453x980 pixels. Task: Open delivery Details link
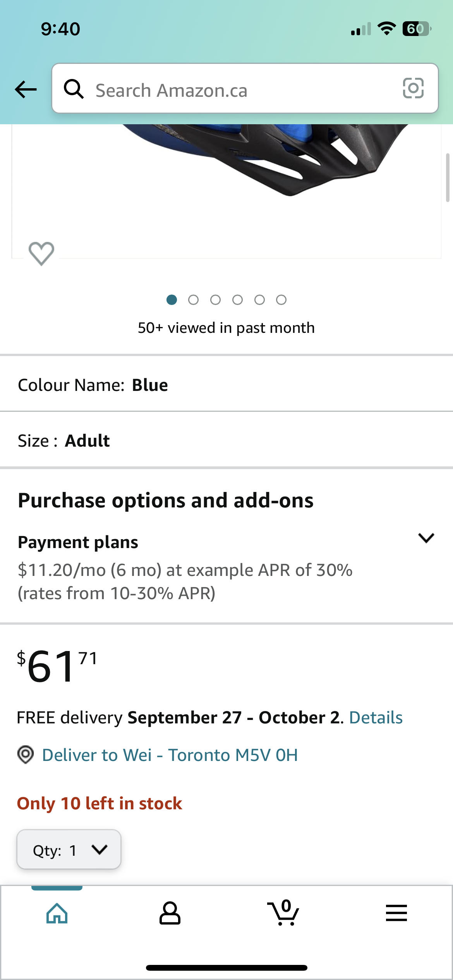[376, 718]
